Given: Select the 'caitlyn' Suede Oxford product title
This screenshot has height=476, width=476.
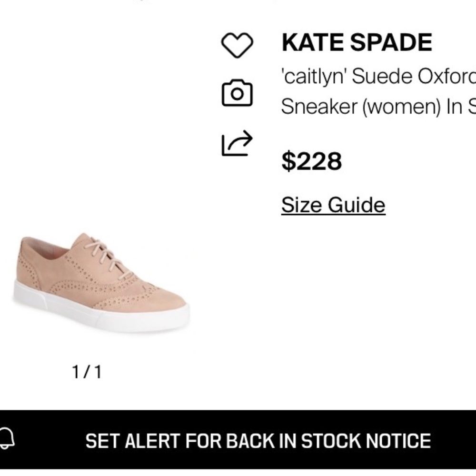Looking at the screenshot, I should (376, 90).
